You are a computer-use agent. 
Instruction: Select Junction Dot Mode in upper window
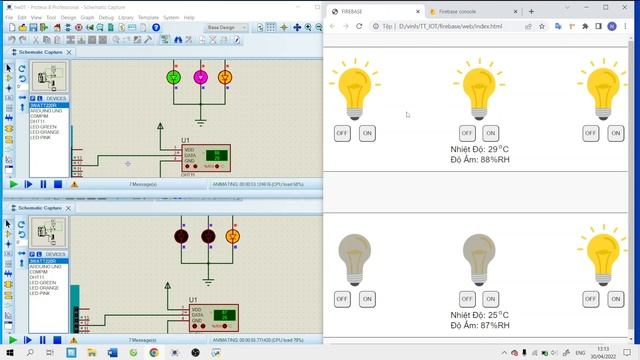(x=9, y=88)
